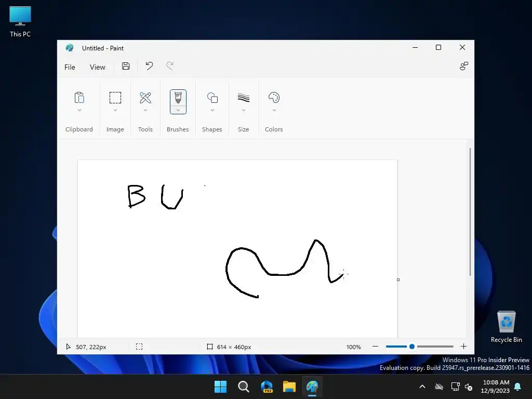Expand the Colors dropdown chevron
This screenshot has width=532, height=399.
[x=274, y=110]
